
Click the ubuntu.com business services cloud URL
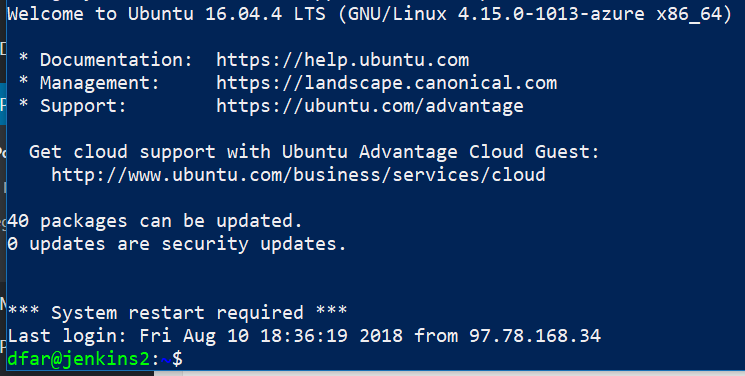coord(298,175)
